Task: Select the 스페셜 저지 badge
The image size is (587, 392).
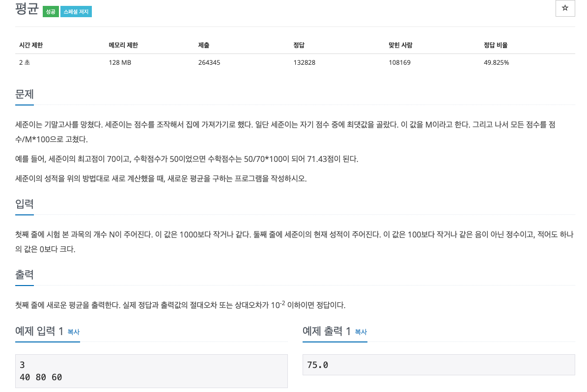Action: (76, 11)
